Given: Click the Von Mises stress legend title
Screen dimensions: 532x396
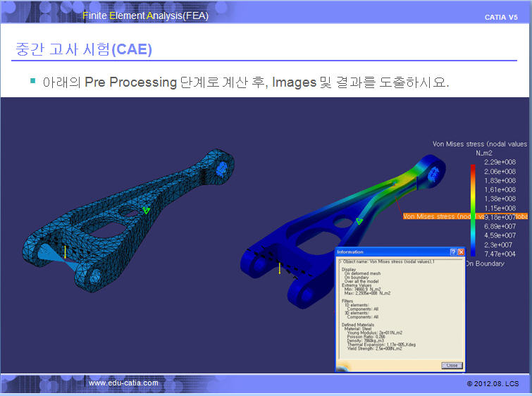Looking at the screenshot, I should 479,144.
